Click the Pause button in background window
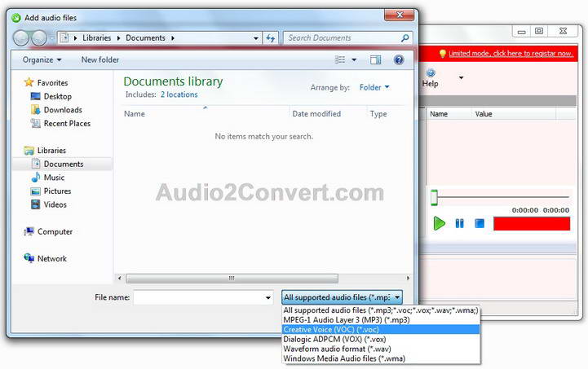The height and width of the screenshot is (369, 588). (459, 224)
